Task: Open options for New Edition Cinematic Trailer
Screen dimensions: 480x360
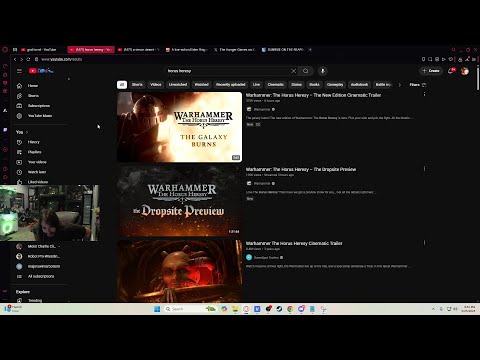Action: tap(424, 95)
